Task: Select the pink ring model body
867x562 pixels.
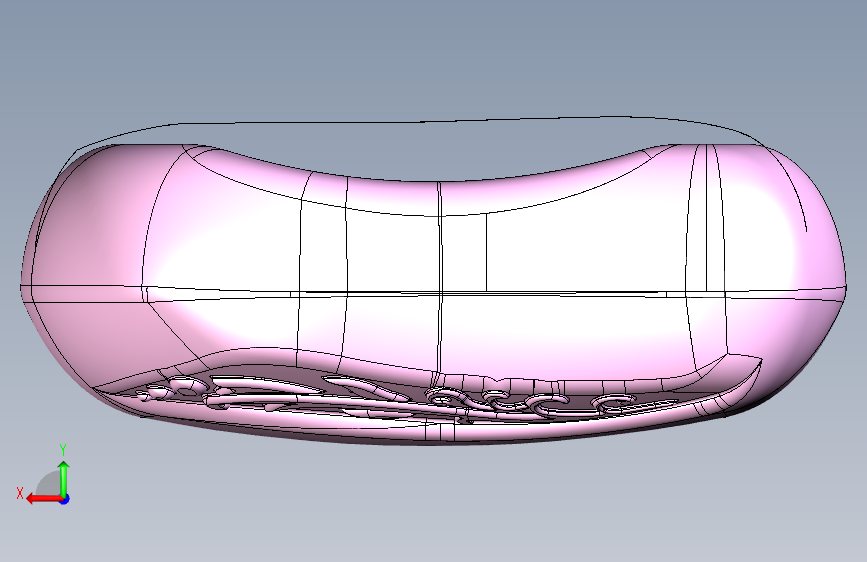Action: pos(434,293)
